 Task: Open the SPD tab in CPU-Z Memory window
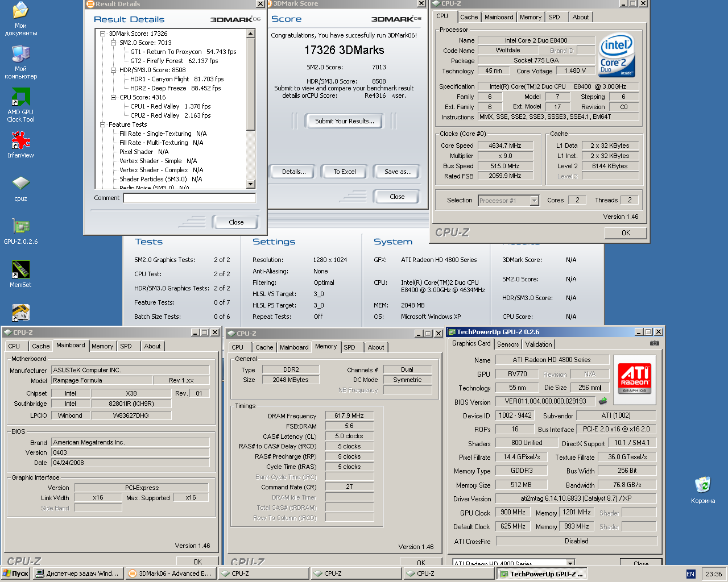click(x=350, y=347)
